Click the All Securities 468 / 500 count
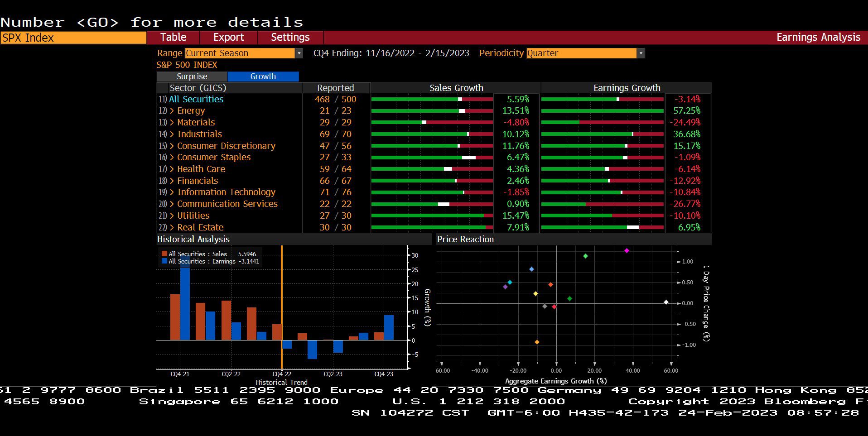 pos(336,99)
